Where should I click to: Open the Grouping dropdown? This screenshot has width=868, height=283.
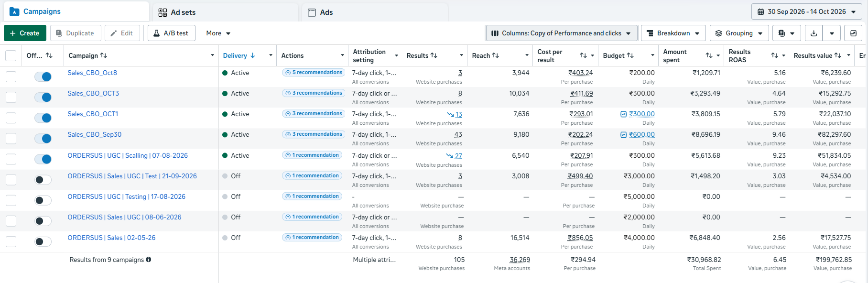(x=739, y=33)
